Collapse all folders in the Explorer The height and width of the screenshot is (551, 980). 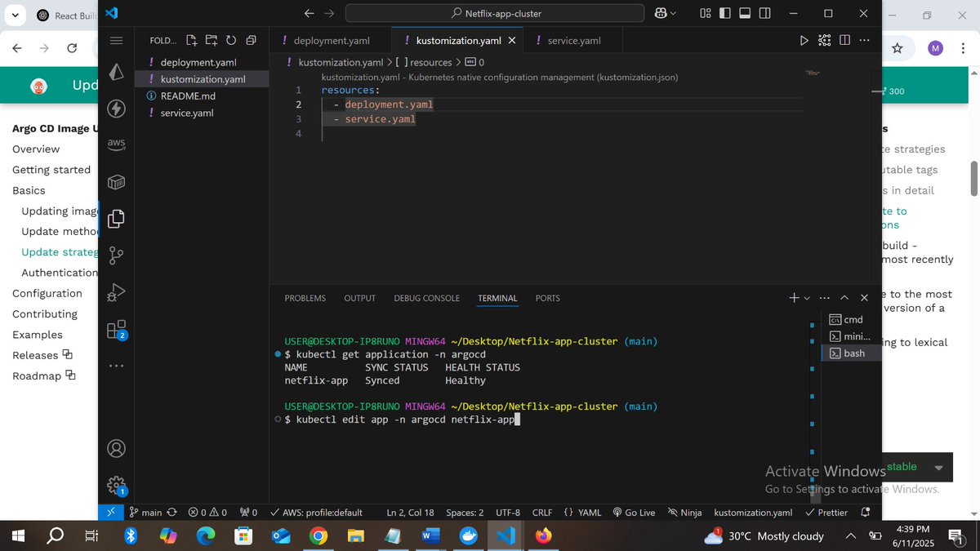tap(251, 40)
